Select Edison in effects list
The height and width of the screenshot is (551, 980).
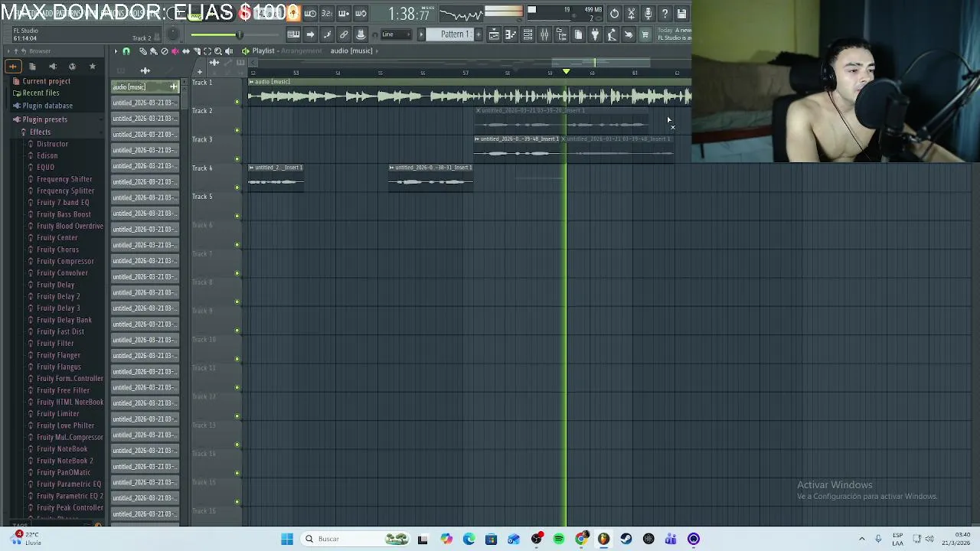[47, 155]
